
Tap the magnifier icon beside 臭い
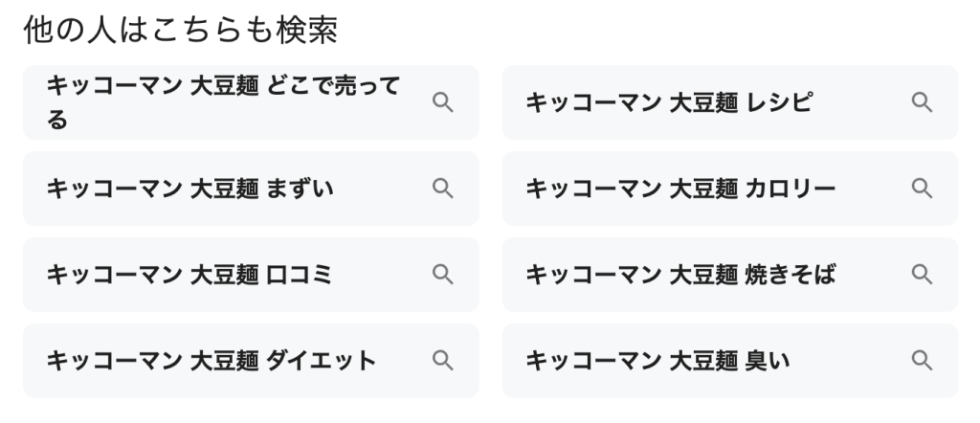pos(922,361)
